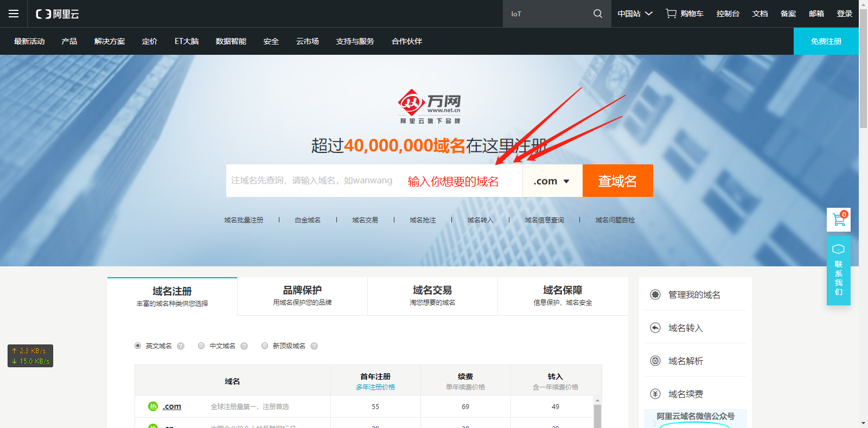Screen dimensions: 868x428
Task: Click the 域名抢注 link
Action: pos(423,220)
